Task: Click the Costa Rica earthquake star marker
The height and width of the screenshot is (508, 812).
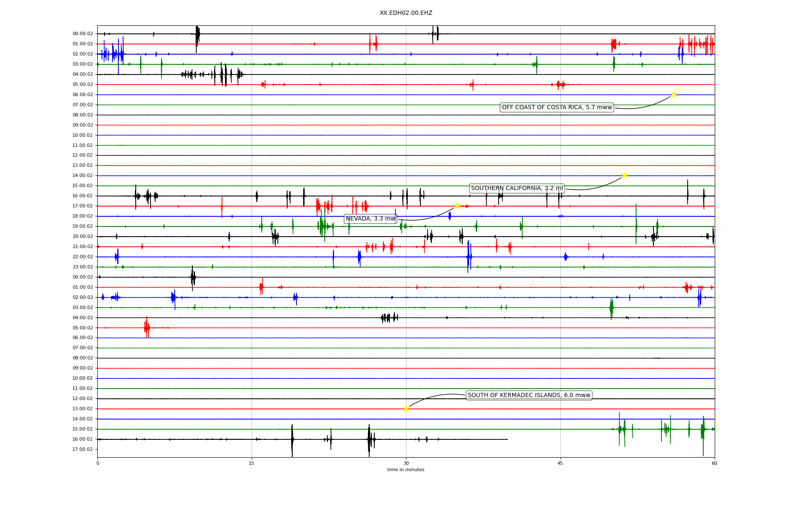Action: coord(674,94)
